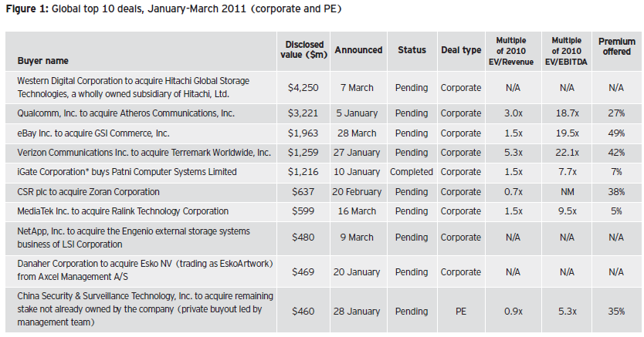Screen dimensions: 644x337
Task: Click the Deal type column header
Action: click(460, 50)
